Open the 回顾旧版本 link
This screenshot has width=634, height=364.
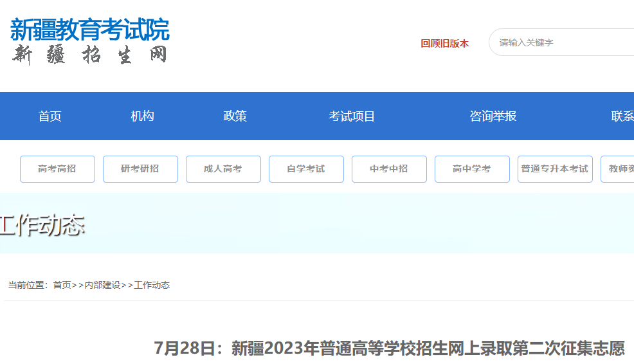[x=444, y=43]
